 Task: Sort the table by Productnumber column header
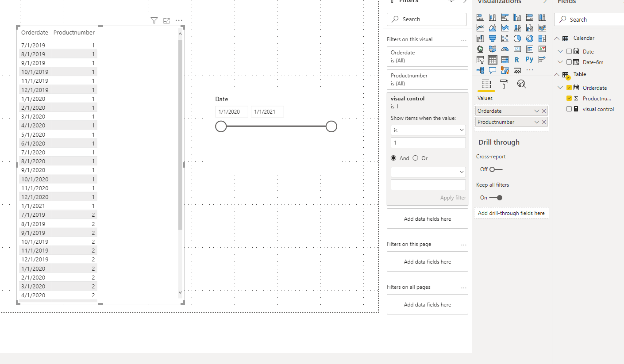(x=74, y=32)
